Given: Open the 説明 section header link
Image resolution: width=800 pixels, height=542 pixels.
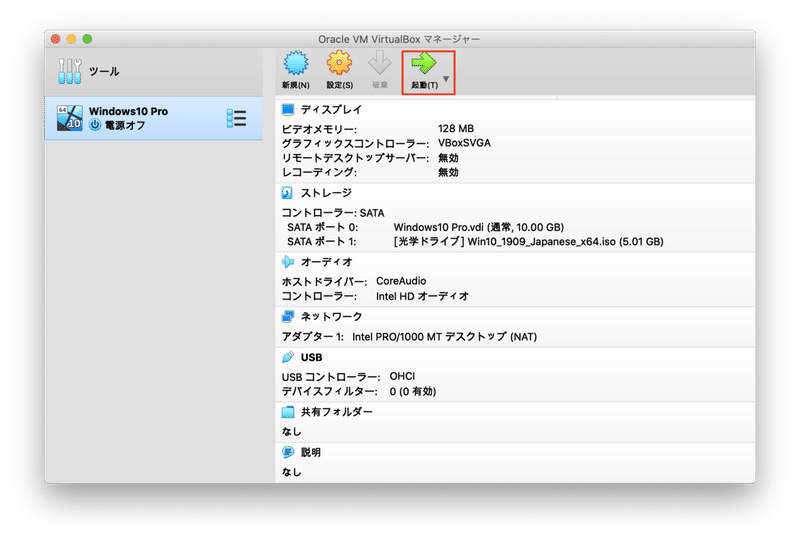Looking at the screenshot, I should click(311, 452).
